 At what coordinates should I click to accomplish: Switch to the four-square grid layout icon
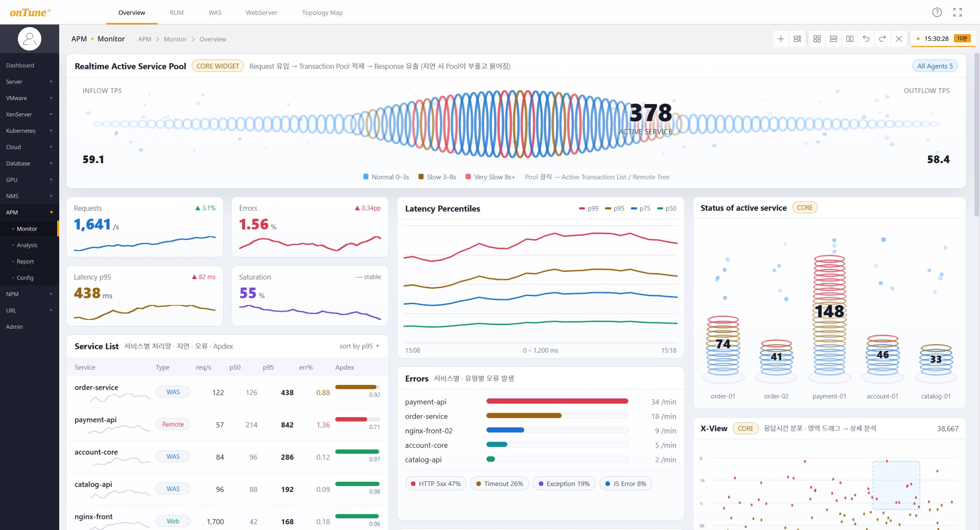point(817,39)
